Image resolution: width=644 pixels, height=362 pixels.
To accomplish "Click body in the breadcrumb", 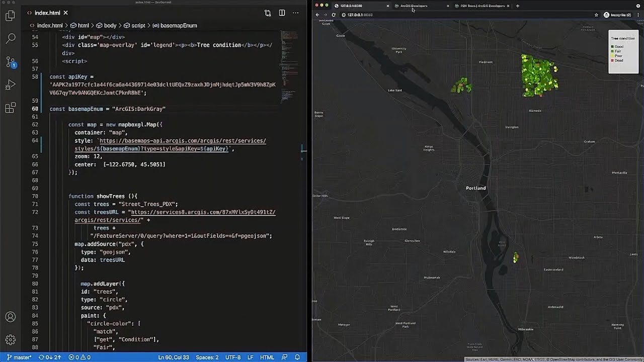I will click(106, 25).
